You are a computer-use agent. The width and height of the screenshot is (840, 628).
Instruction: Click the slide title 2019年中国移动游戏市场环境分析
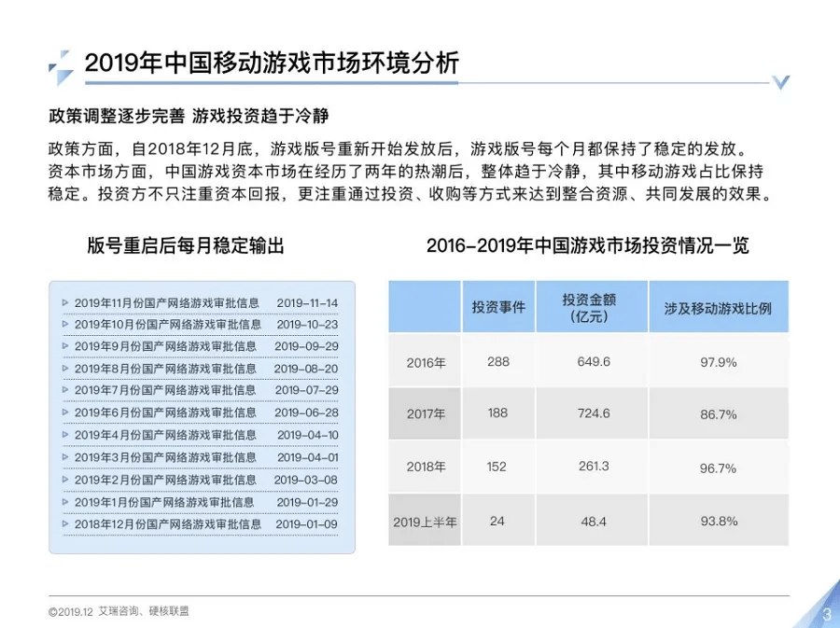272,63
